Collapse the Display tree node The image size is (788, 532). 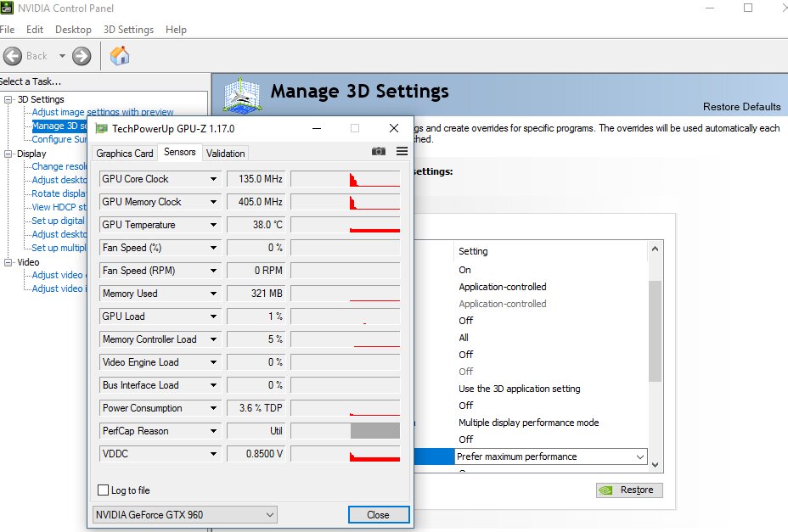pyautogui.click(x=8, y=154)
